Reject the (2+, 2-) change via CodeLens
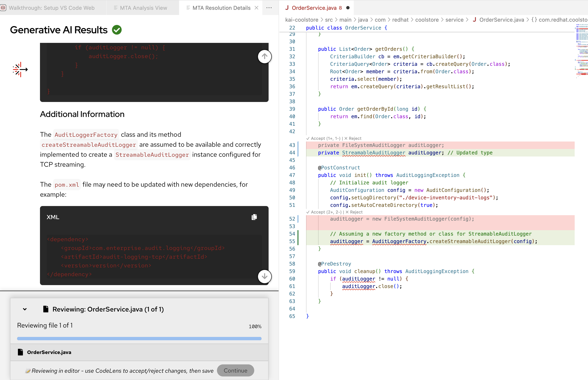Image resolution: width=588 pixels, height=380 pixels. coord(354,212)
